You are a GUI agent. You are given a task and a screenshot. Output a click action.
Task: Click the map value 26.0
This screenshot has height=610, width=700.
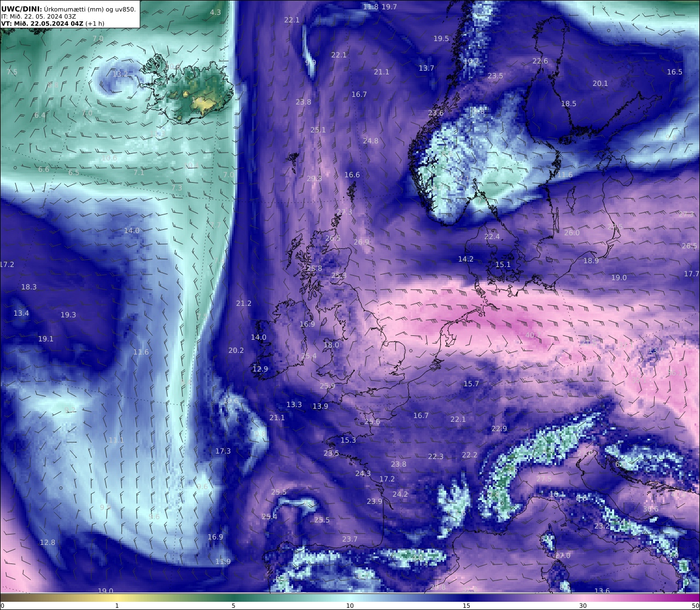point(572,233)
